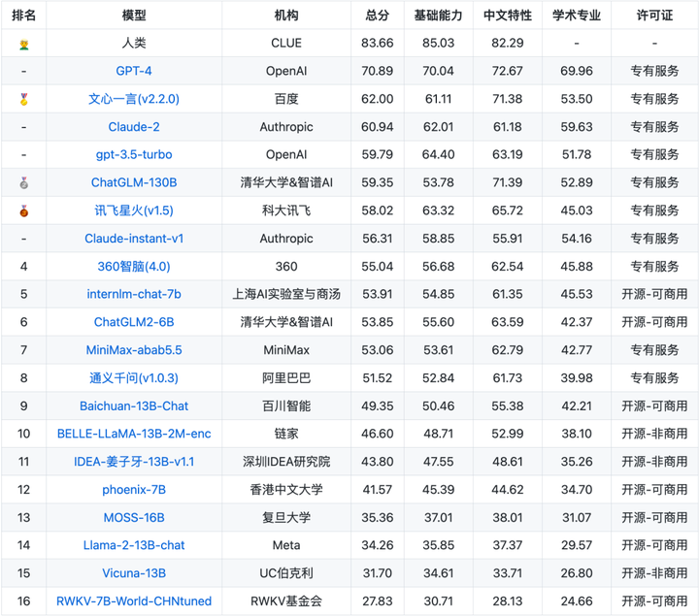Open the MOSS-16B link
699x616 pixels.
[134, 518]
